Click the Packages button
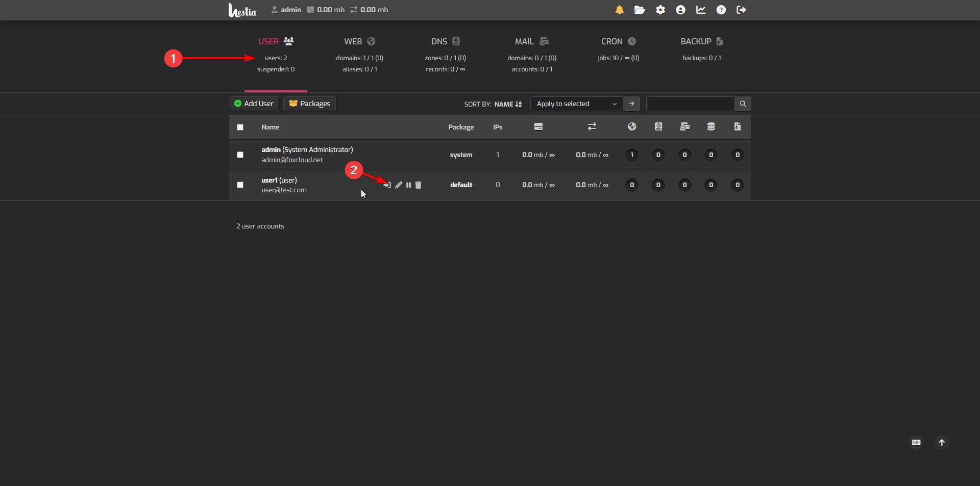980x486 pixels. coord(309,104)
